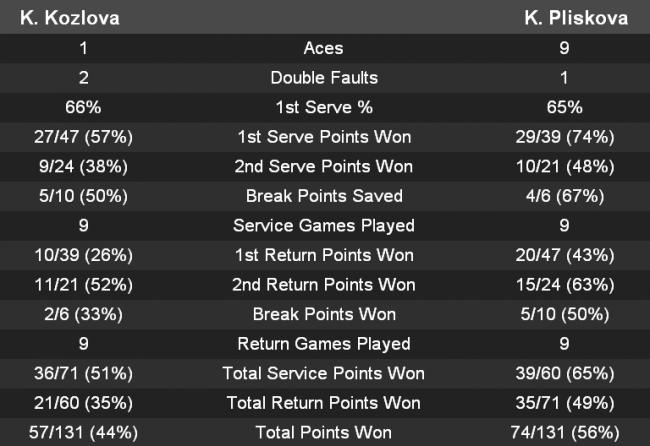Click the Break Points Won label
This screenshot has height=446, width=650.
(325, 314)
